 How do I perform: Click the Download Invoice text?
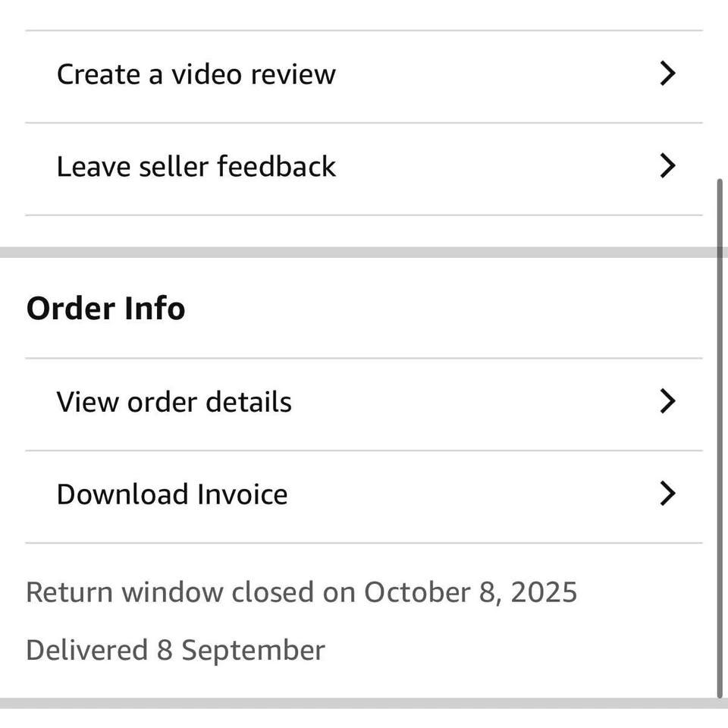point(172,494)
